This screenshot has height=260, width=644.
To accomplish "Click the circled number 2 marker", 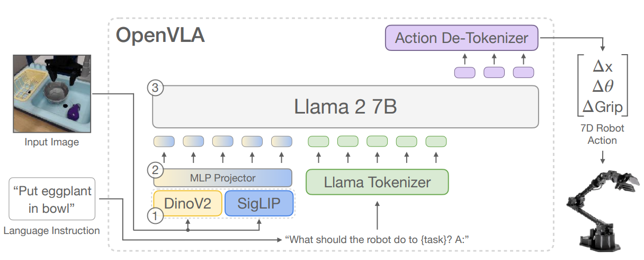I will click(155, 171).
